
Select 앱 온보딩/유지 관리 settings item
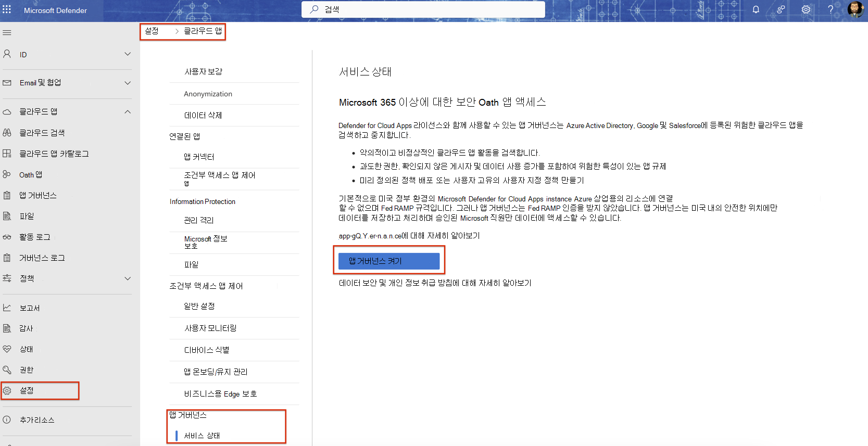click(216, 372)
